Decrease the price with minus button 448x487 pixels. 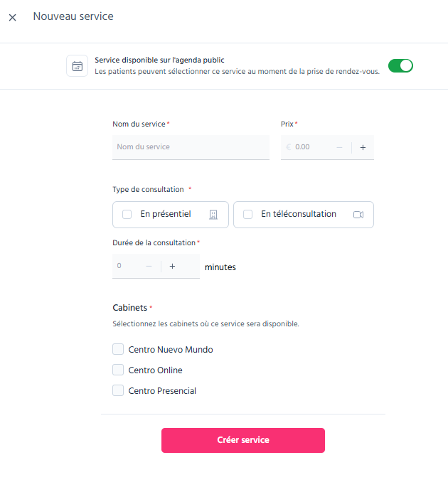point(339,148)
